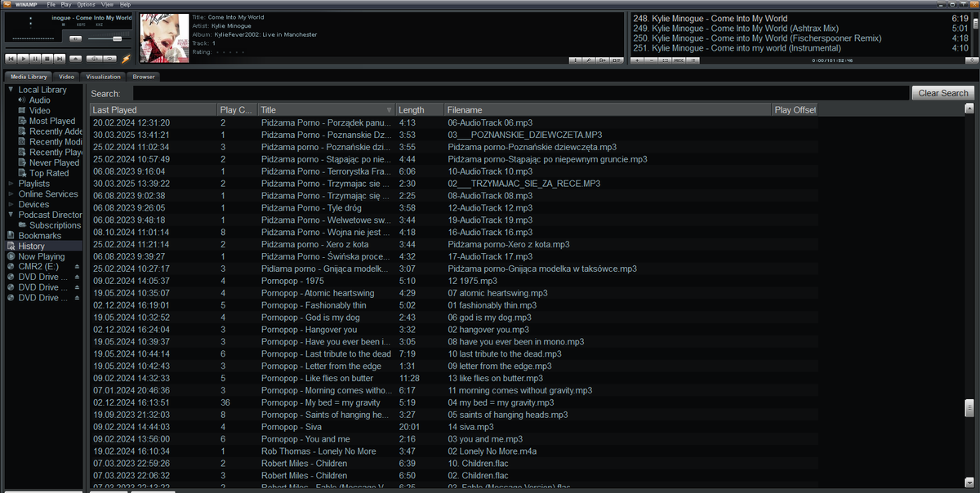Click the history list vertical scrollbar thumb
980x493 pixels.
tap(969, 408)
